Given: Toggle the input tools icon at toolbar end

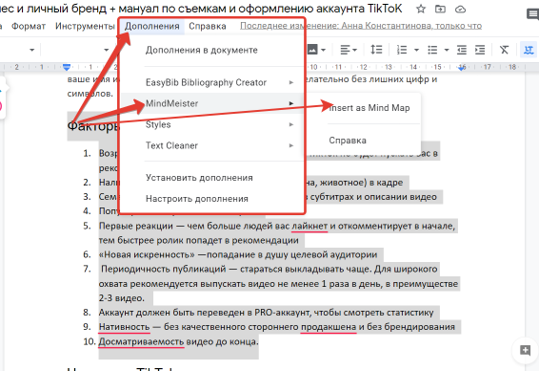Looking at the screenshot, I should click(528, 50).
